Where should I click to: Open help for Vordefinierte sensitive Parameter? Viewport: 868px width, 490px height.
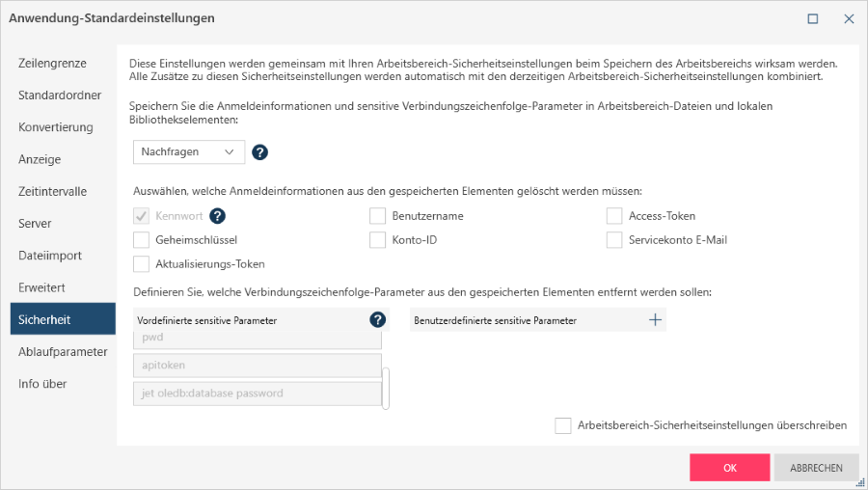point(378,320)
